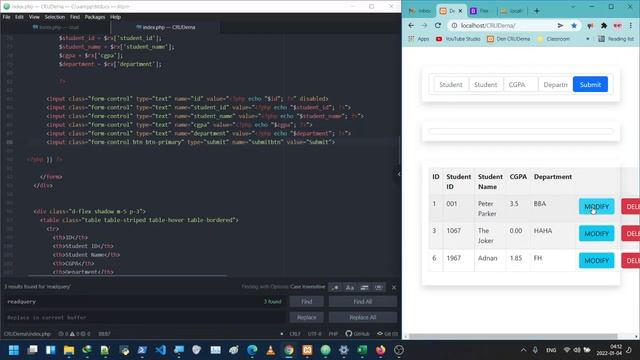This screenshot has width=640, height=360.
Task: Toggle the whole word search option
Action: tap(379, 287)
